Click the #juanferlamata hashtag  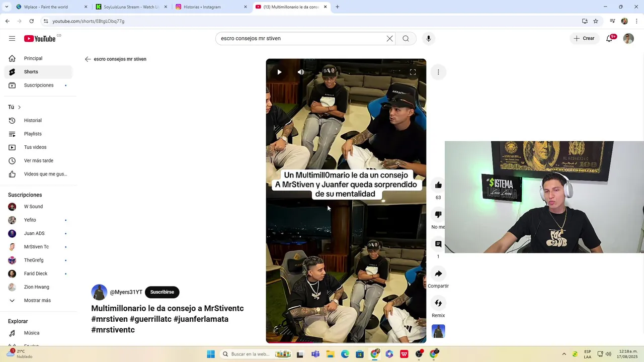click(201, 319)
